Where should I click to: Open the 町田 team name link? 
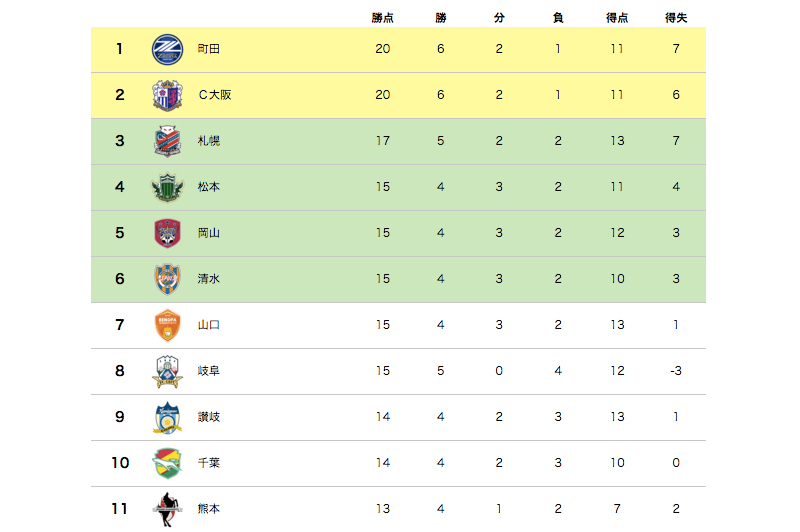[x=209, y=49]
